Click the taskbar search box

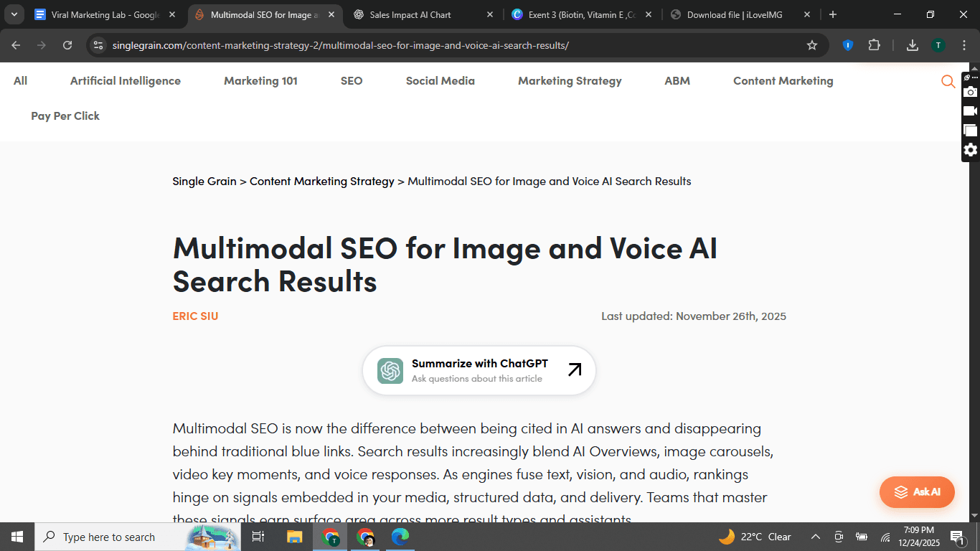pyautogui.click(x=137, y=537)
